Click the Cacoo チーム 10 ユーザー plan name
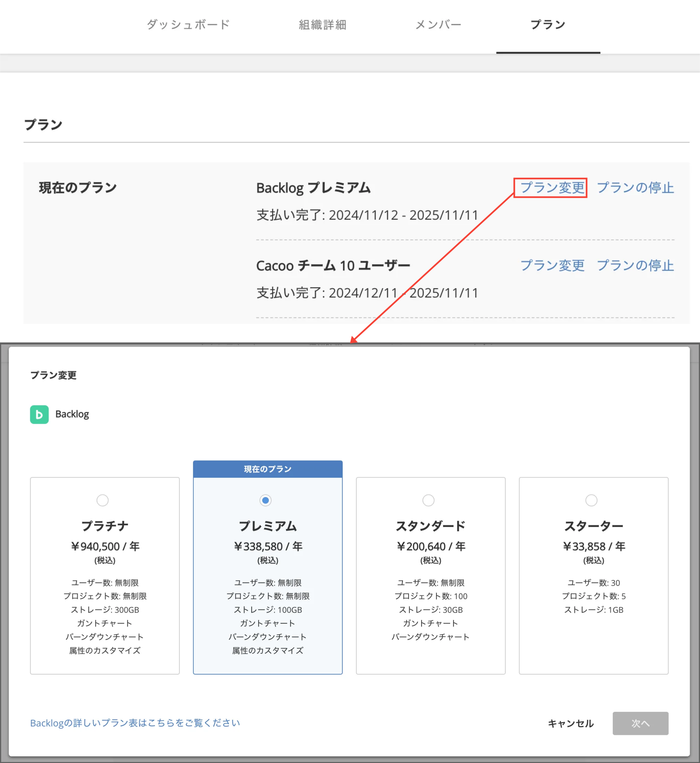 (x=333, y=266)
